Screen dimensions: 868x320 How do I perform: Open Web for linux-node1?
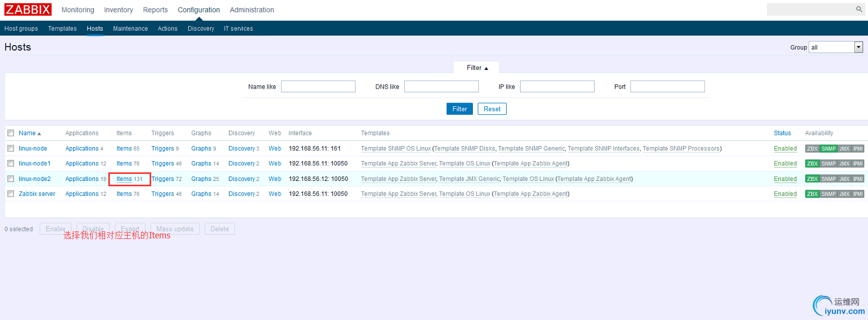(275, 164)
